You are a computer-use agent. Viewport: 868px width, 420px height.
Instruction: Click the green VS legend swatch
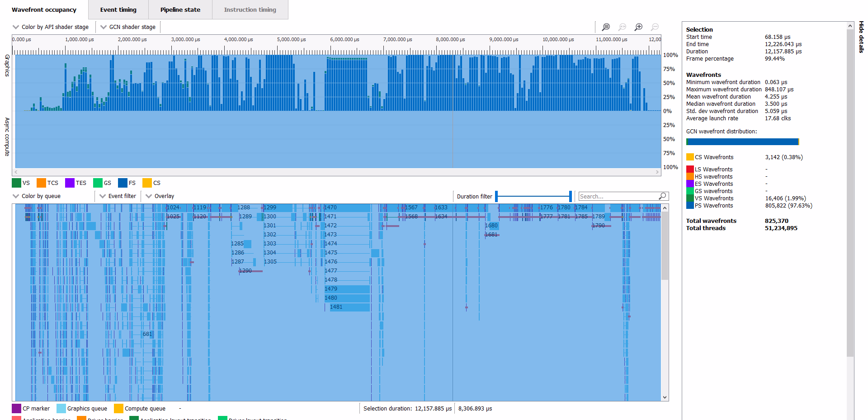coord(16,183)
